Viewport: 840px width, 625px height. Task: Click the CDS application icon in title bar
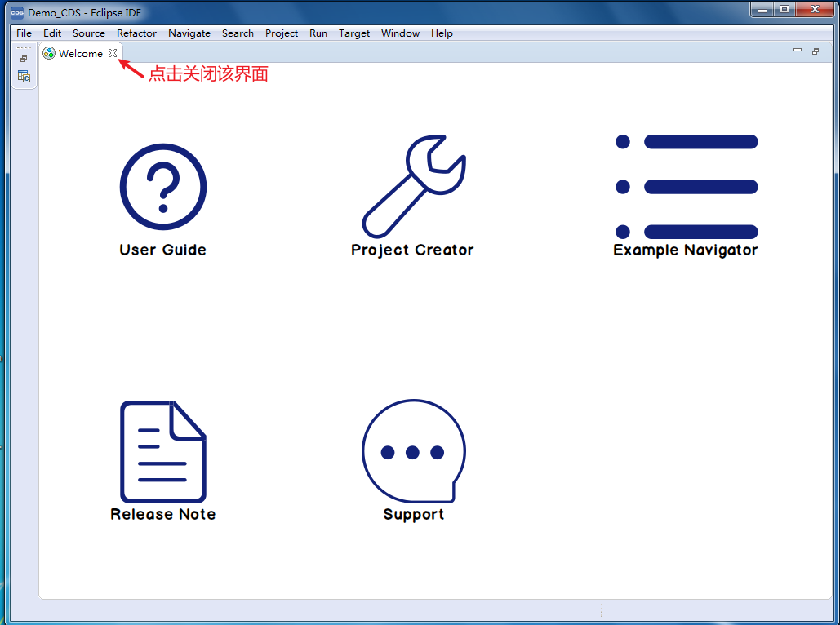(17, 12)
